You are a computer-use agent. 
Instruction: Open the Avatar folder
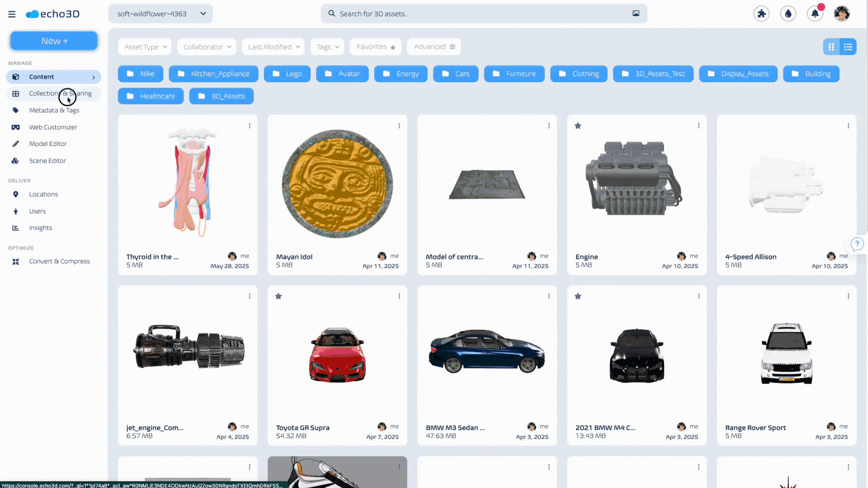coord(342,74)
